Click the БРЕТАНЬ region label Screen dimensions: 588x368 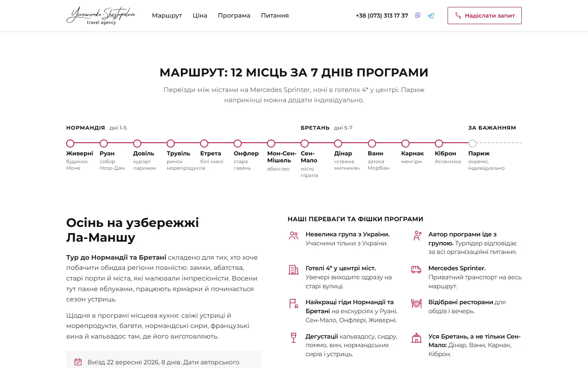315,128
